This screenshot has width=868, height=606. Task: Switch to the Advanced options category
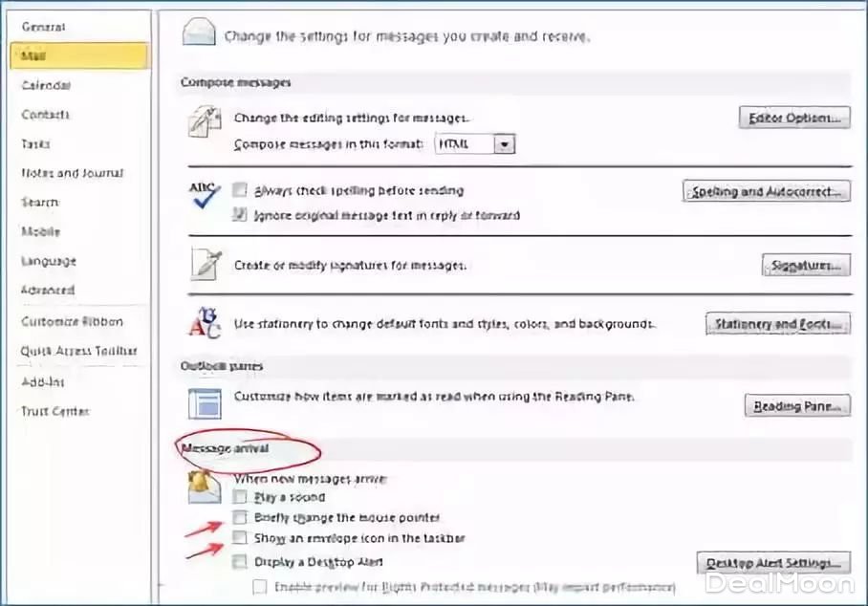[x=48, y=290]
